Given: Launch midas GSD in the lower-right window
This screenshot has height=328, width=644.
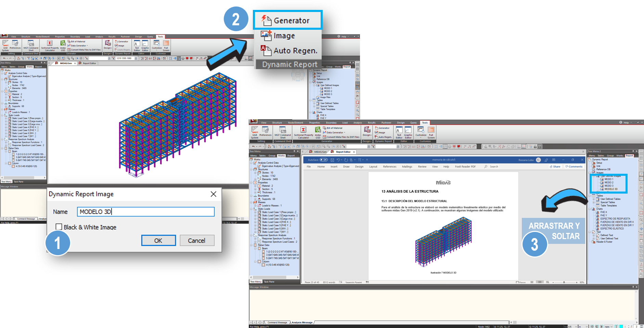Looking at the screenshot, I should coord(318,132).
